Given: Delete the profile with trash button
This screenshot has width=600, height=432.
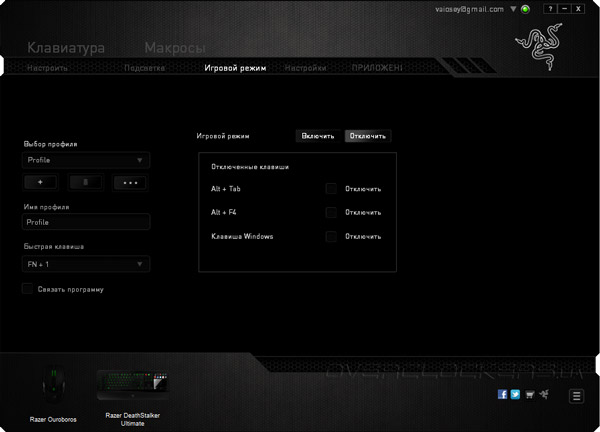Looking at the screenshot, I should (85, 183).
